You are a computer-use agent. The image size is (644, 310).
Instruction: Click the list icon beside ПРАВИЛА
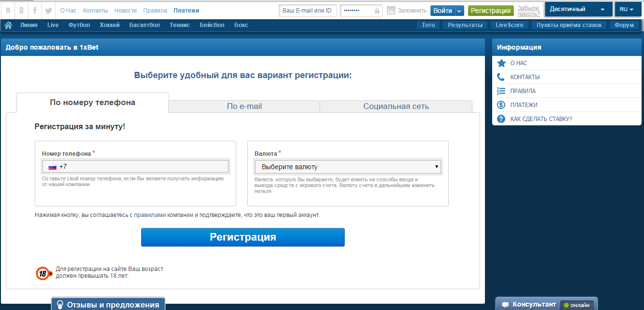(x=501, y=91)
